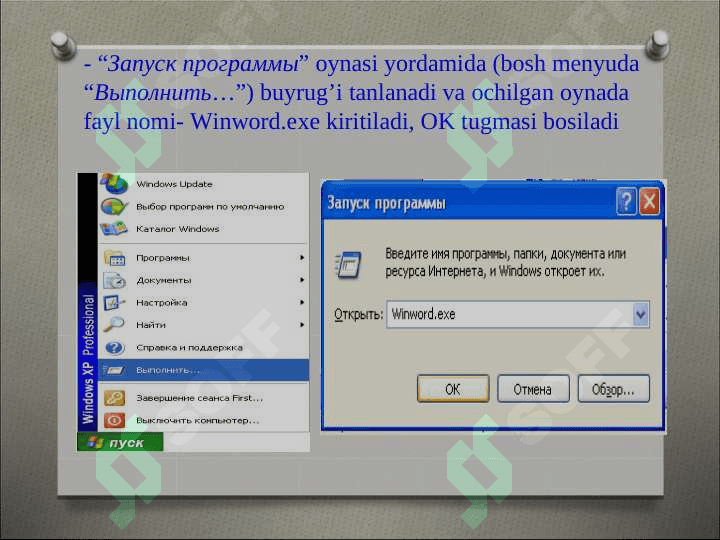720x540 pixels.
Task: Click the Завершение сеанса key icon
Action: point(114,398)
